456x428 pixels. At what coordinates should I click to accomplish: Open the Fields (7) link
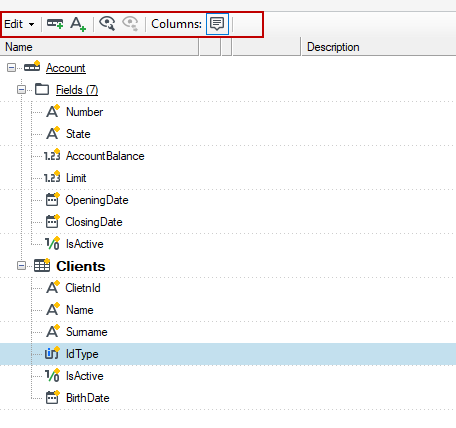(x=77, y=90)
